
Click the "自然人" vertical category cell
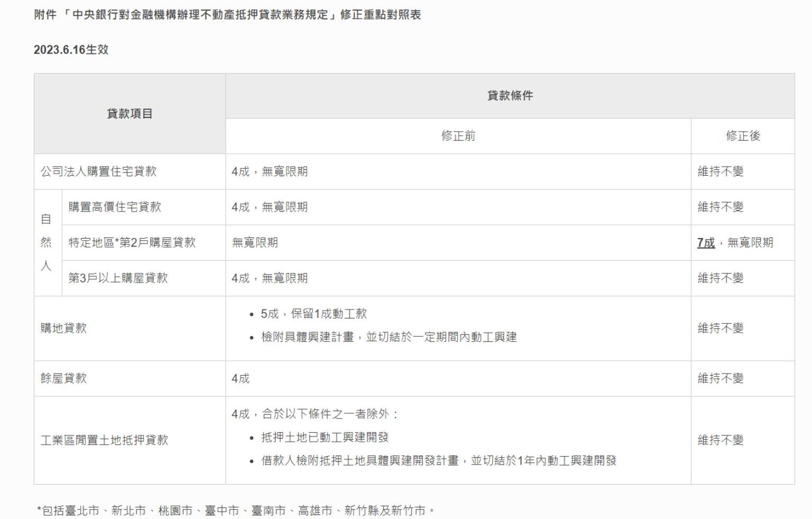point(47,242)
